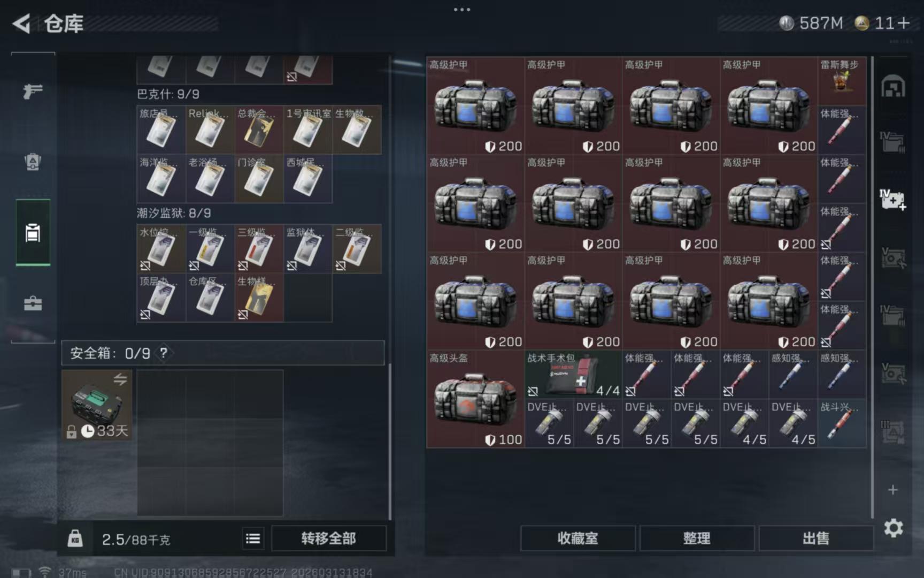Select the 一级监 key card

(x=210, y=249)
